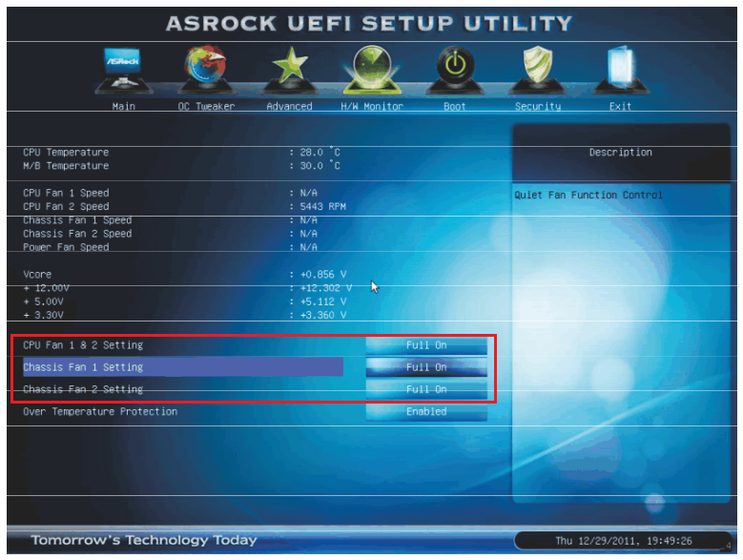This screenshot has height=560, width=743.
Task: Click the + 5.00V label
Action: coord(43,301)
